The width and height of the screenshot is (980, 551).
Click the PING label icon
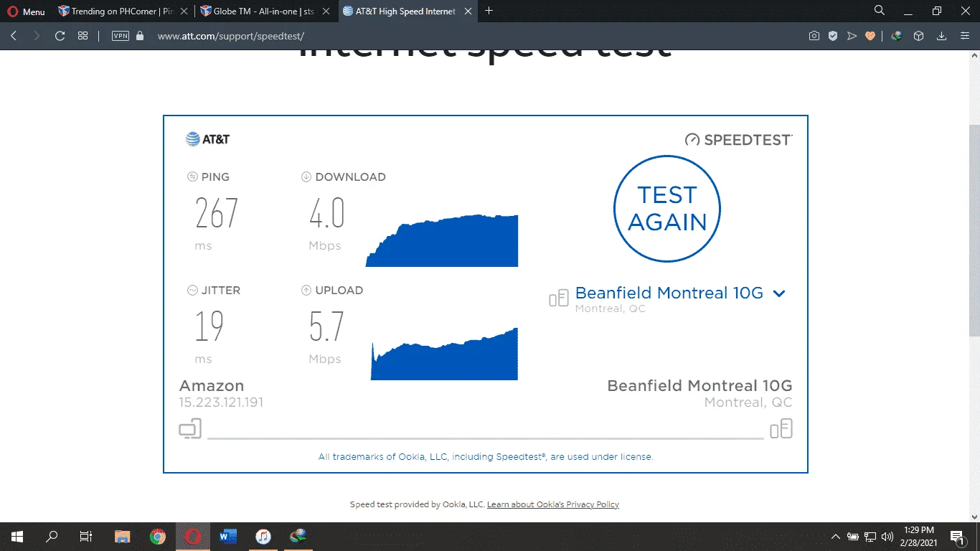click(192, 177)
